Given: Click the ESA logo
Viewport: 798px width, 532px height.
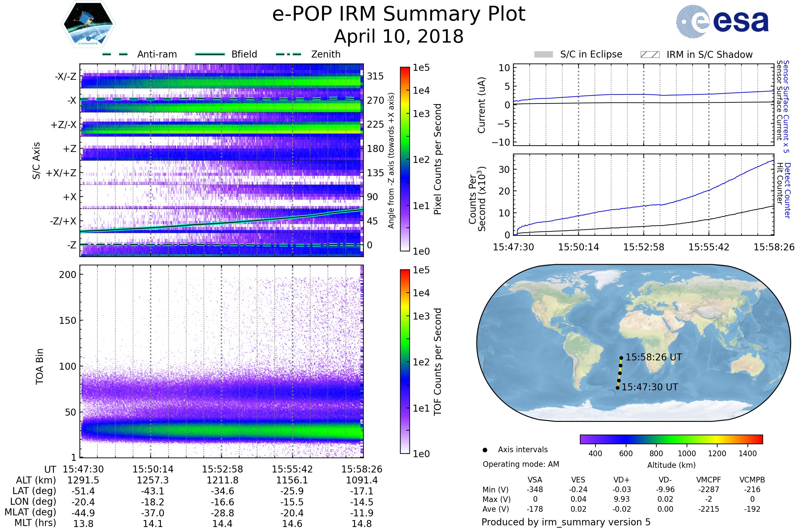Looking at the screenshot, I should point(722,21).
